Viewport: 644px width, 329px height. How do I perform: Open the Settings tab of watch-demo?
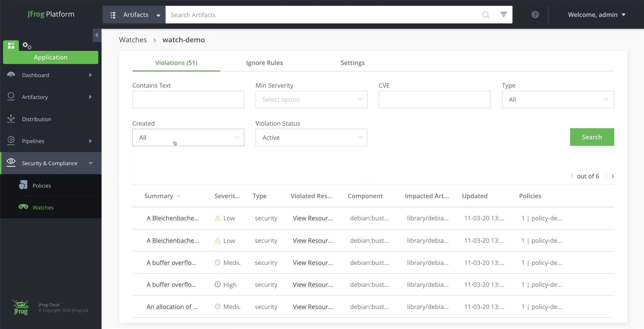pos(352,63)
